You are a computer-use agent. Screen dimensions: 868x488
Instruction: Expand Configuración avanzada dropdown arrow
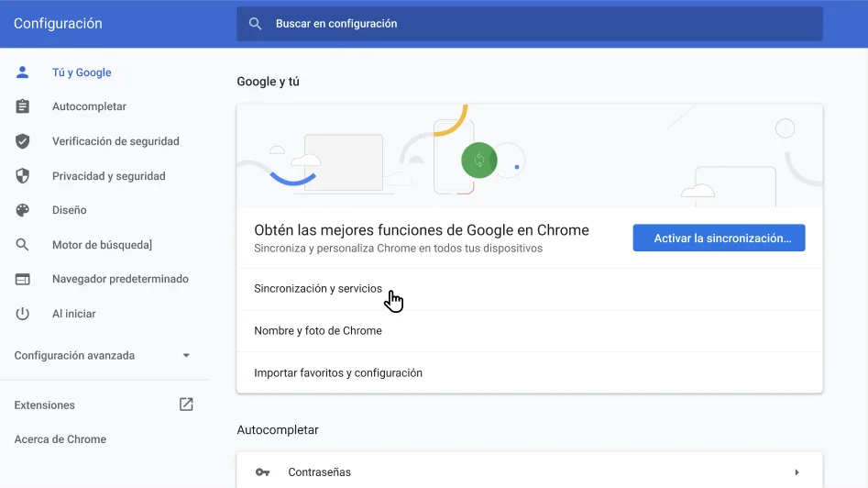point(186,356)
